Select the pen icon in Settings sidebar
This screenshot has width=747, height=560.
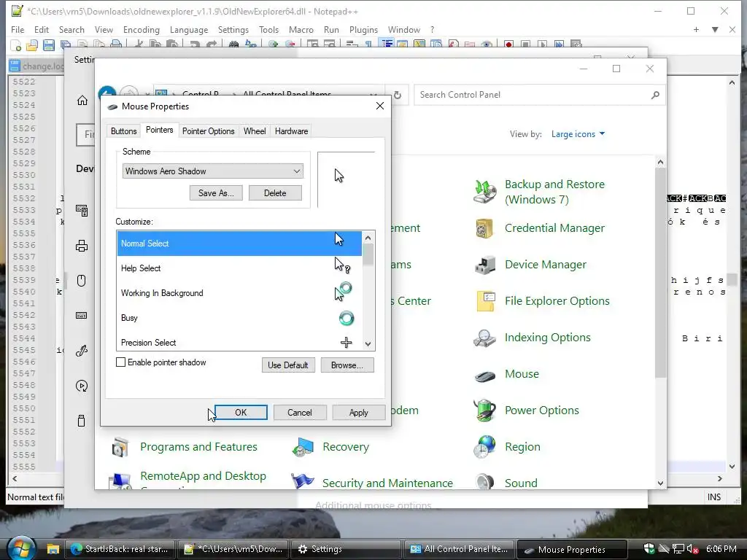pyautogui.click(x=82, y=351)
